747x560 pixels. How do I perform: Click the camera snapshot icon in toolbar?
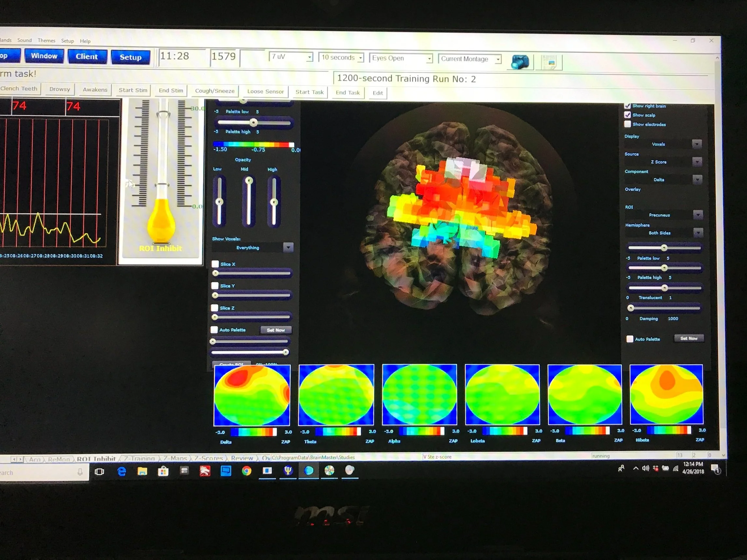[x=520, y=62]
